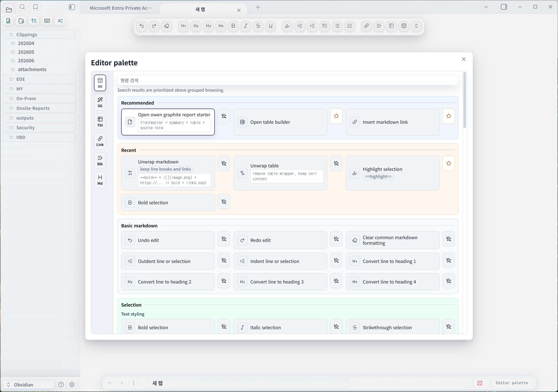This screenshot has width=558, height=392.
Task: Expand the Onsite-Reports folder
Action: pyautogui.click(x=39, y=108)
